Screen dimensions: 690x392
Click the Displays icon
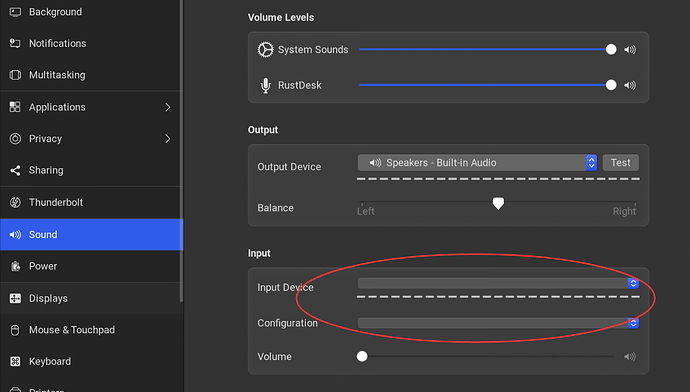pyautogui.click(x=15, y=298)
